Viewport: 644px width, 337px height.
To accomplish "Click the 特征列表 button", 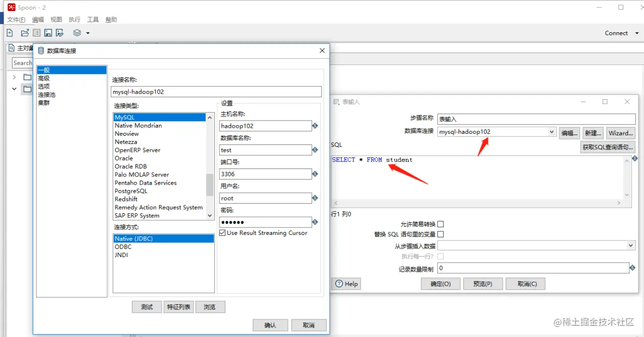I will 179,307.
